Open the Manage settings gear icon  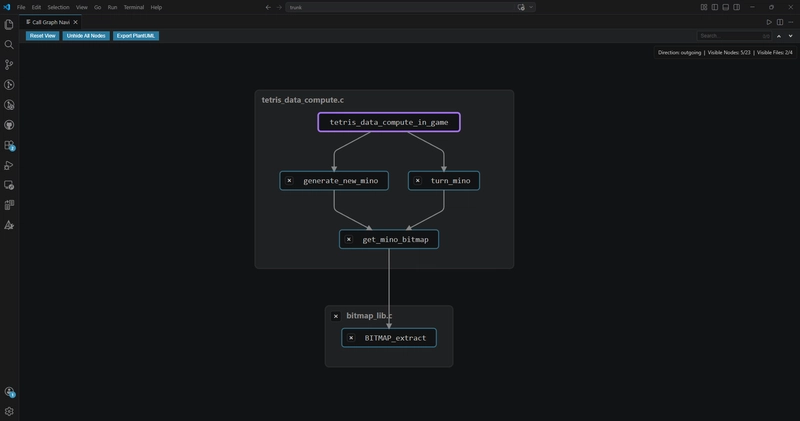click(x=9, y=411)
